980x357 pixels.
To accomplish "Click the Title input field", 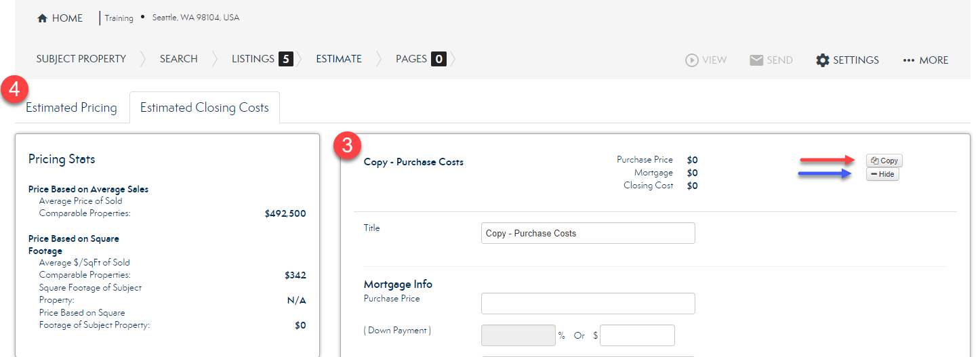I will coord(588,233).
